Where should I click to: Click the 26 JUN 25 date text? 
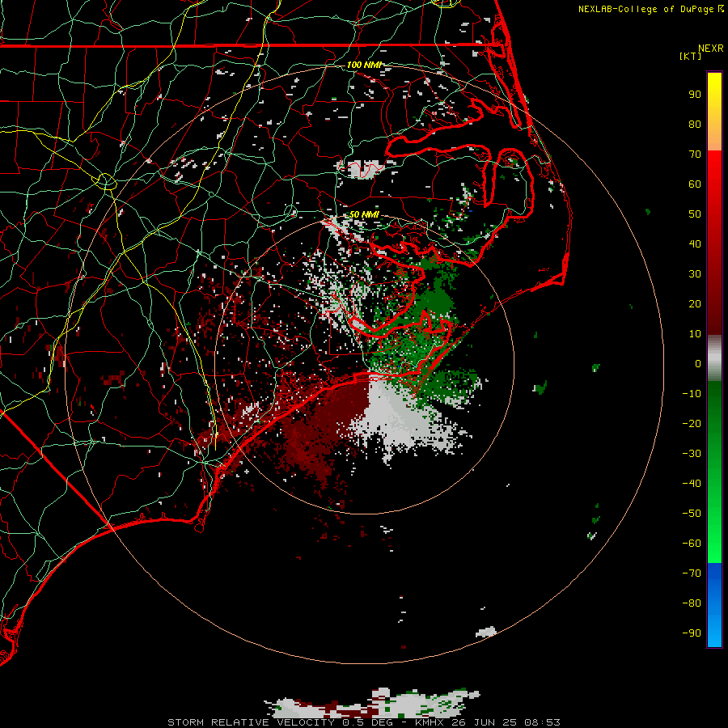coord(485,722)
